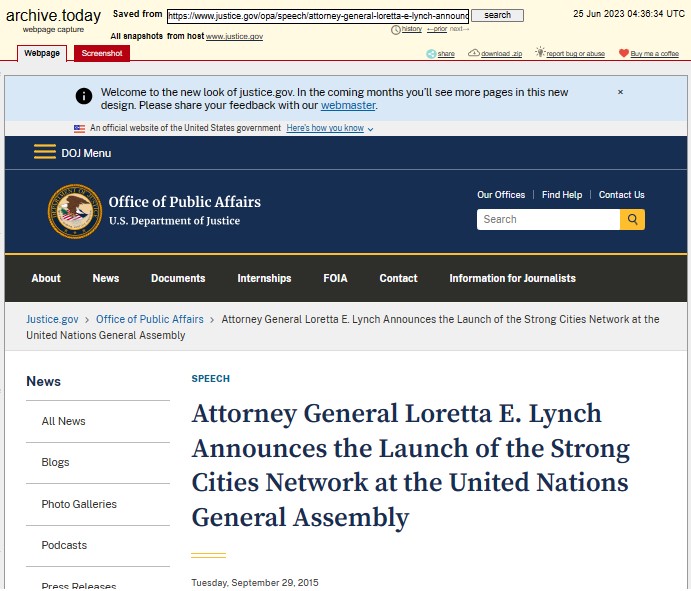
Task: Click the share icon
Action: pos(431,54)
